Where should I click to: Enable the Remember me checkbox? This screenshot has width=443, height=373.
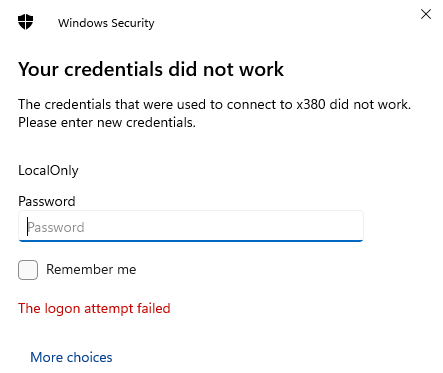coord(28,270)
